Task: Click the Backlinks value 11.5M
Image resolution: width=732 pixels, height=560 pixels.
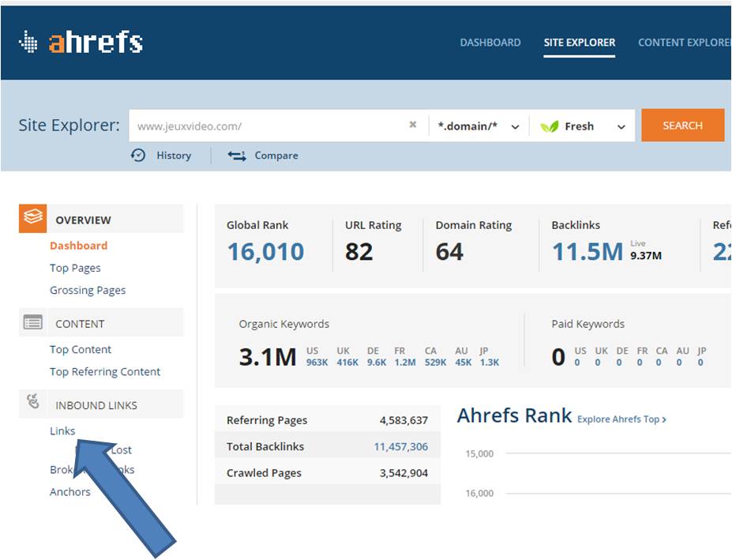Action: click(x=587, y=252)
